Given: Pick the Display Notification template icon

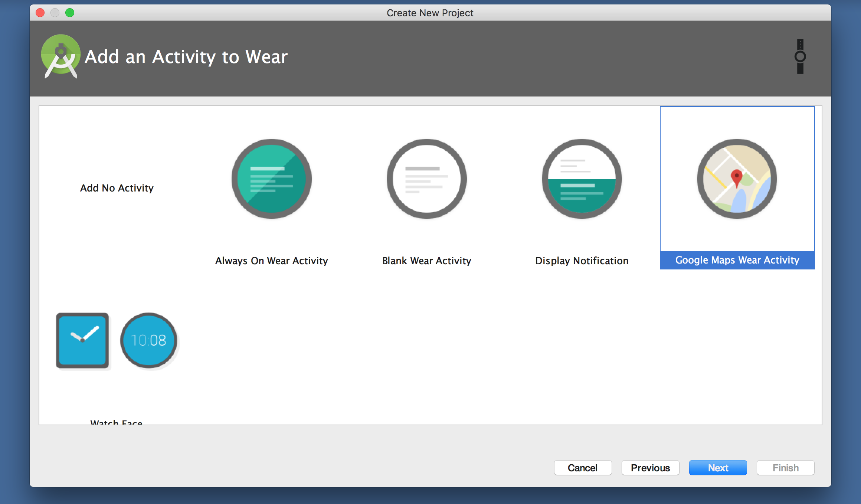Looking at the screenshot, I should (582, 179).
